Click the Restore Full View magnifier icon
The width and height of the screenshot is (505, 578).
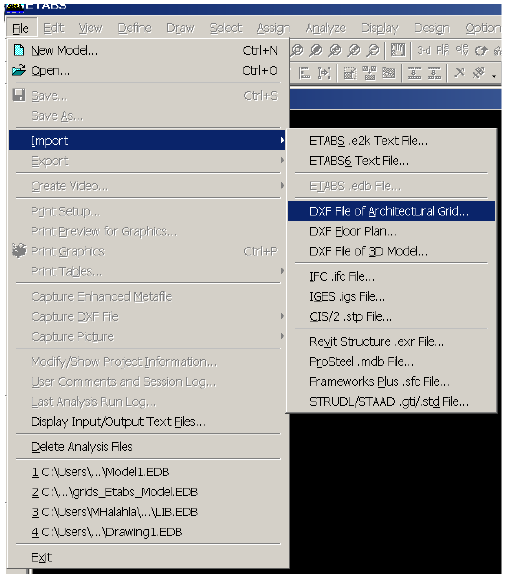[316, 50]
